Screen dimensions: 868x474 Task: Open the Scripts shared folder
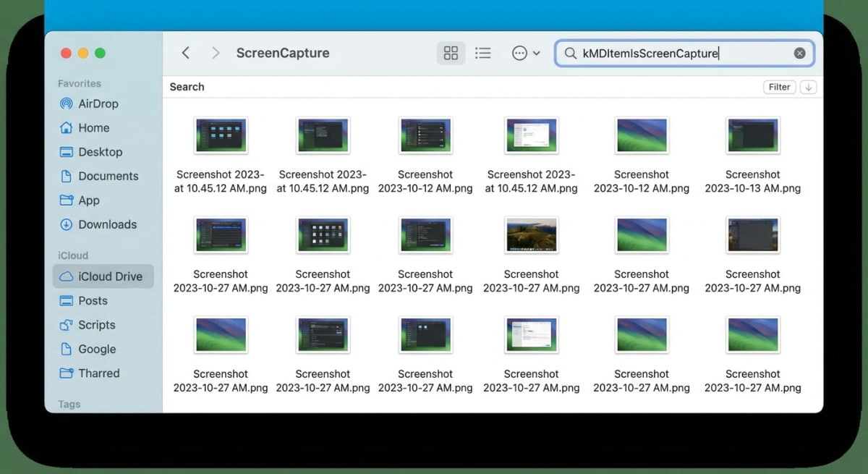(x=95, y=325)
